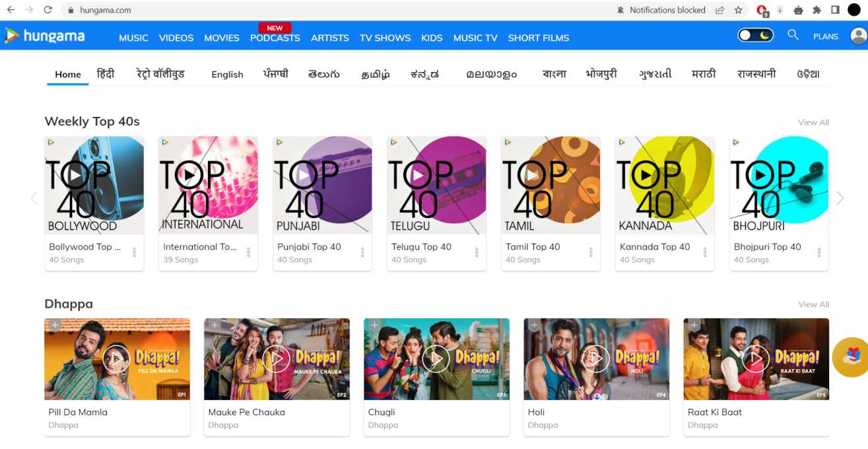Play Punjabi Top 40 playlist
The image size is (868, 449).
coord(304,175)
